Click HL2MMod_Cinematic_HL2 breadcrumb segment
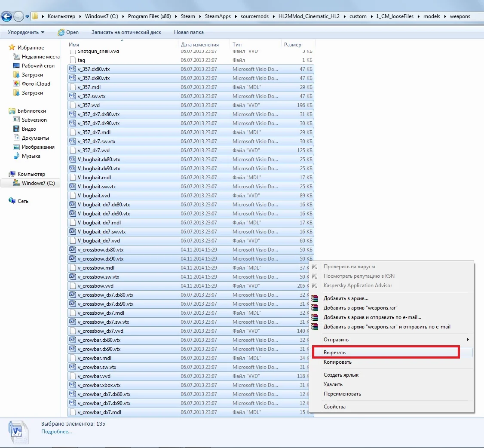Viewport: 484px width, 448px height. point(309,16)
